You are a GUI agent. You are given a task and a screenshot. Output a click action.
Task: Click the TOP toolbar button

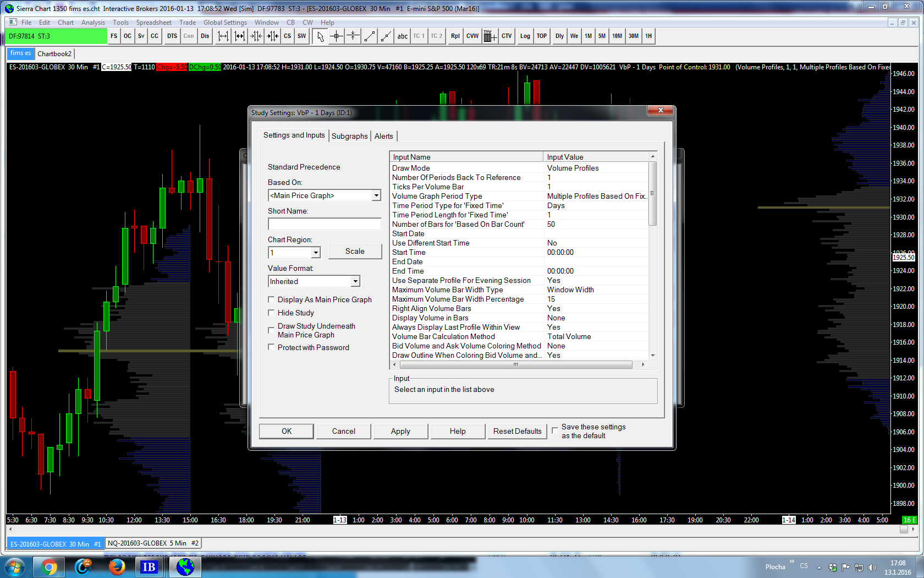click(x=542, y=36)
